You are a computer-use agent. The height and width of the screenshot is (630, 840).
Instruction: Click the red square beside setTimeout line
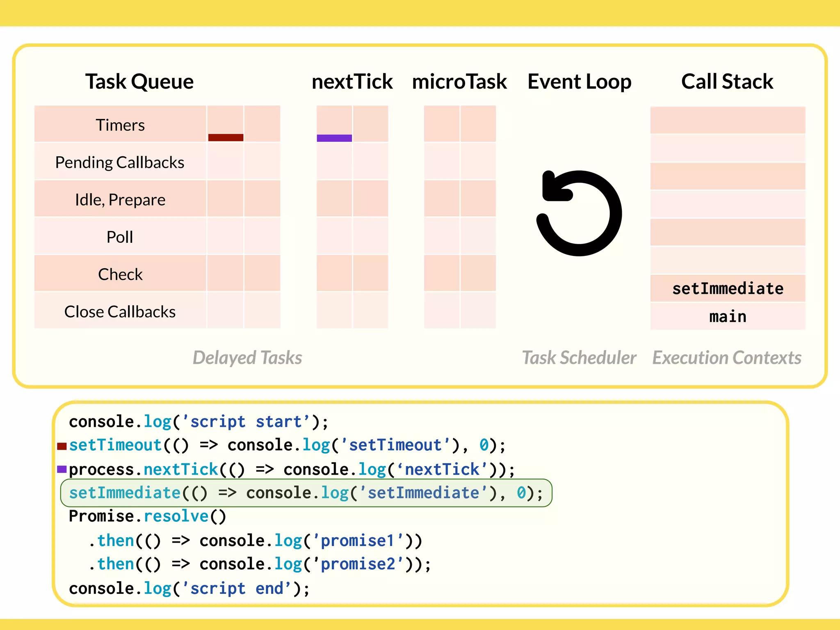(62, 446)
